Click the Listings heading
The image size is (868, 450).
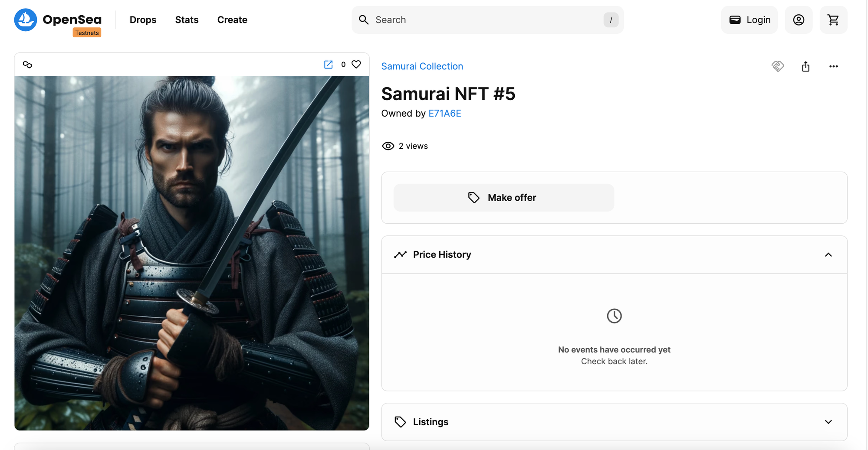431,422
